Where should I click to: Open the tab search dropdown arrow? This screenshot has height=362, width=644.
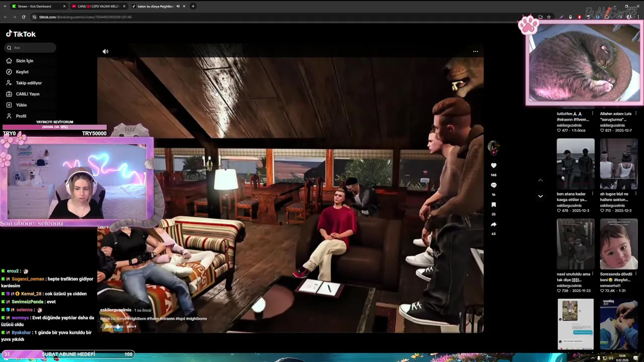coord(5,6)
